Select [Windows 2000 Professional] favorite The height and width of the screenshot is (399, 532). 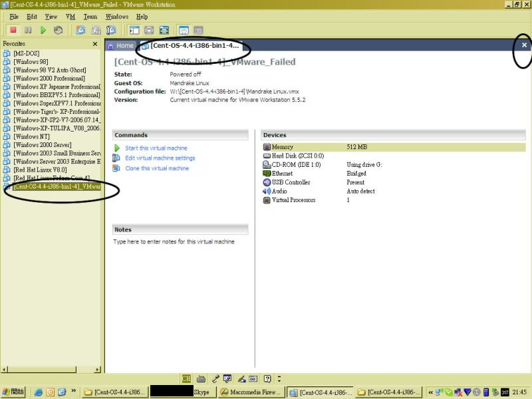49,78
